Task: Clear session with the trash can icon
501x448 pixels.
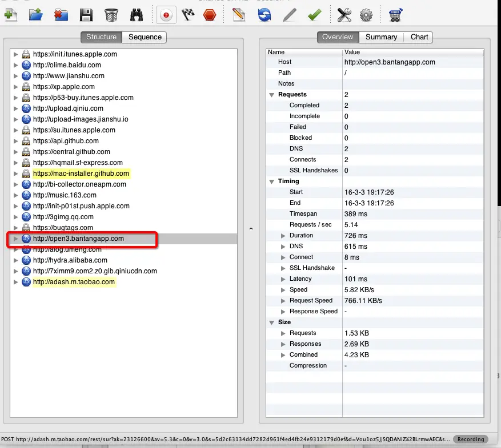Action: click(111, 15)
